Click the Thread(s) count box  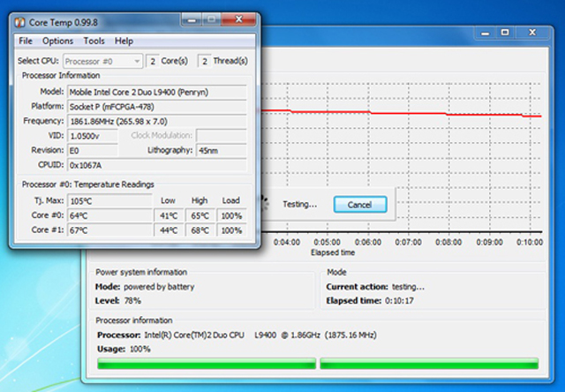[x=204, y=61]
